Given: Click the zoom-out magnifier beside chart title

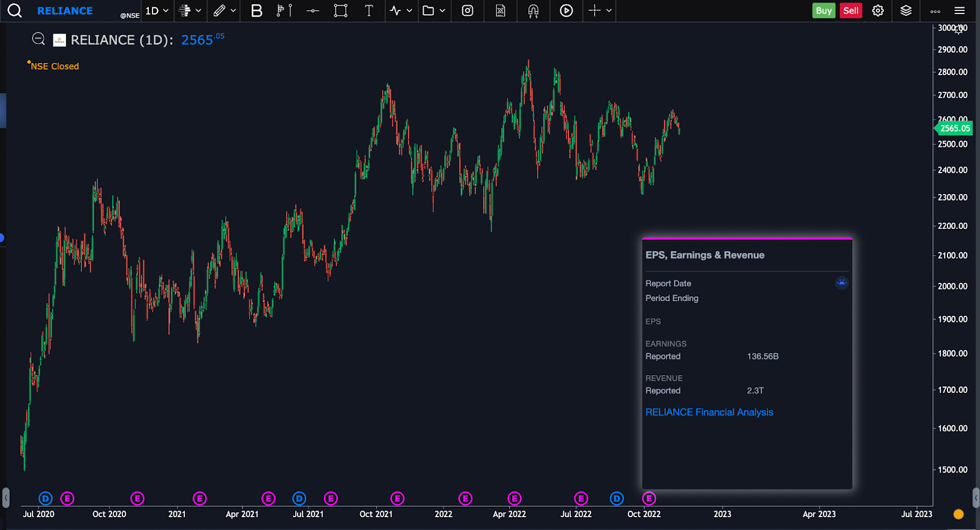Looking at the screenshot, I should coord(39,39).
